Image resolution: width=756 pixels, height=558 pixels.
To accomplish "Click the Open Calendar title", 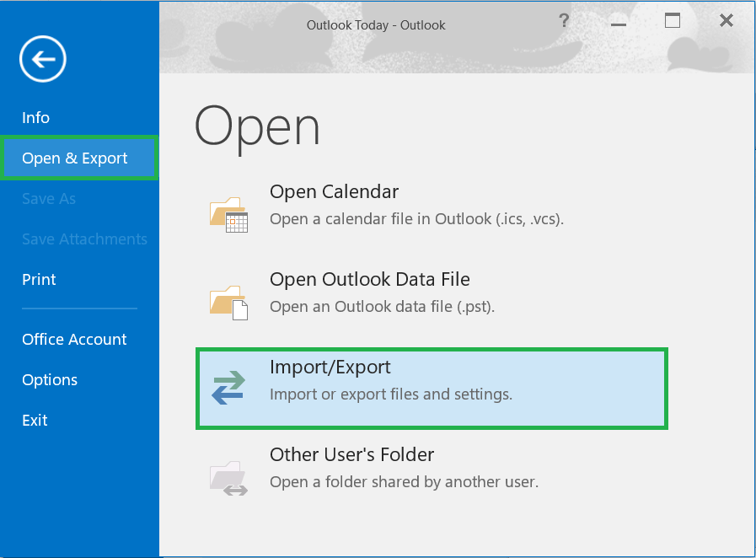I will [334, 192].
